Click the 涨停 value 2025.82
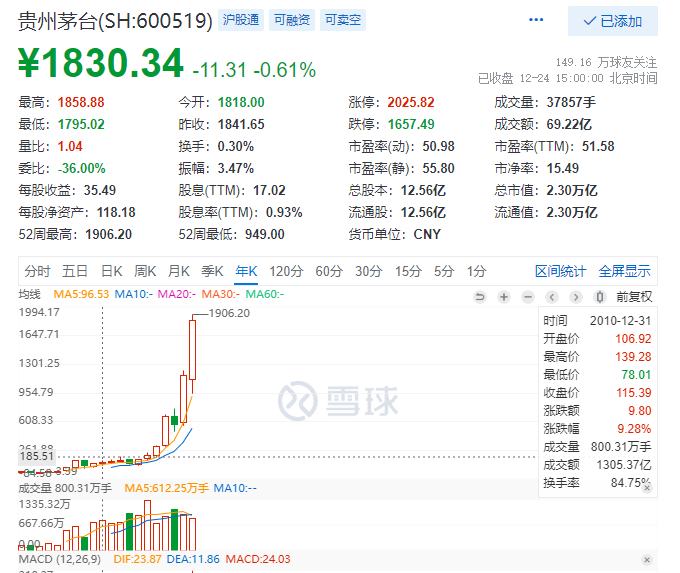 click(x=411, y=102)
